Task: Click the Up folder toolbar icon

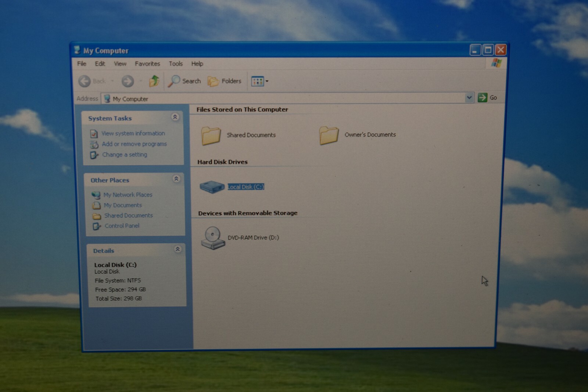Action: [x=154, y=81]
